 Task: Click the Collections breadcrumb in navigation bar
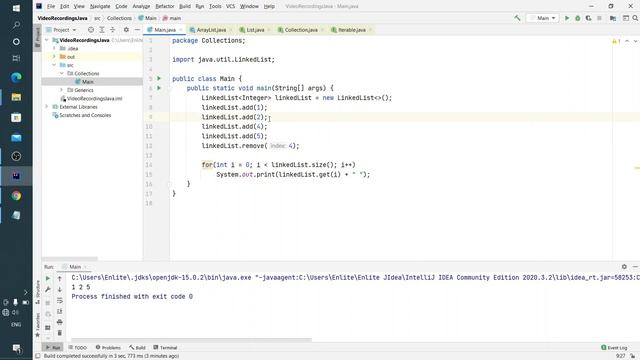[119, 18]
